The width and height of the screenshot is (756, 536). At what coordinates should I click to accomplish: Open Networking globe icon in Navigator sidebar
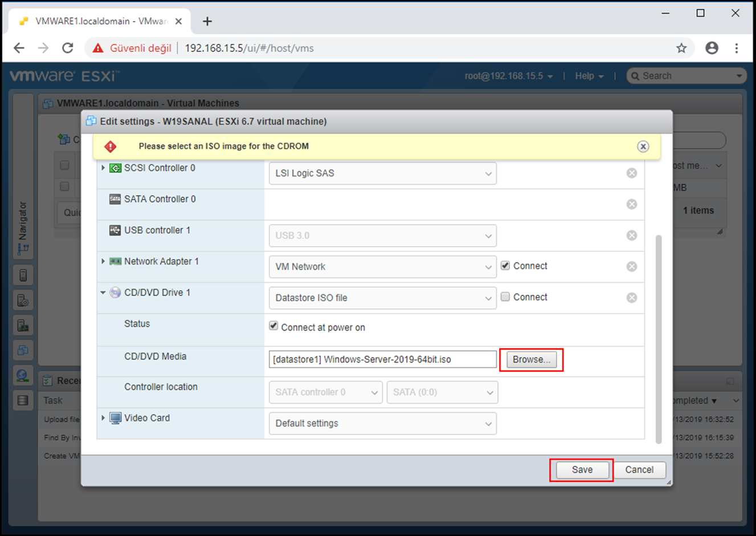click(x=23, y=375)
